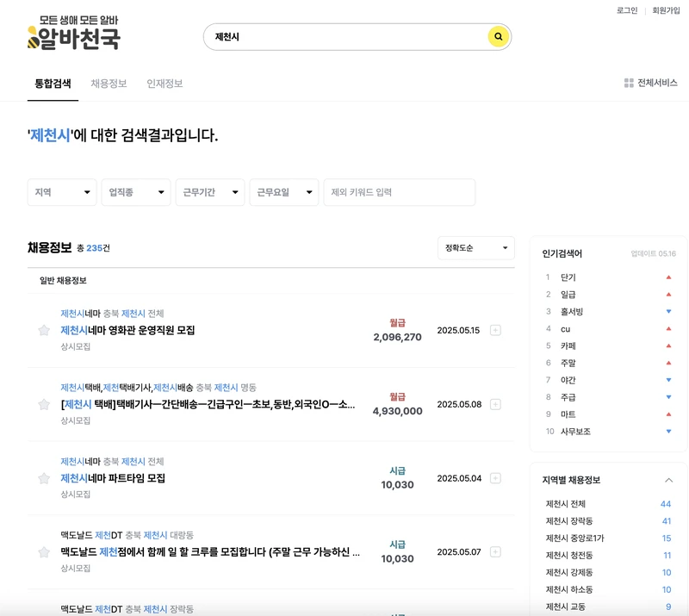Image resolution: width=689 pixels, height=616 pixels.
Task: Select popular keyword 야간
Action: pyautogui.click(x=568, y=380)
